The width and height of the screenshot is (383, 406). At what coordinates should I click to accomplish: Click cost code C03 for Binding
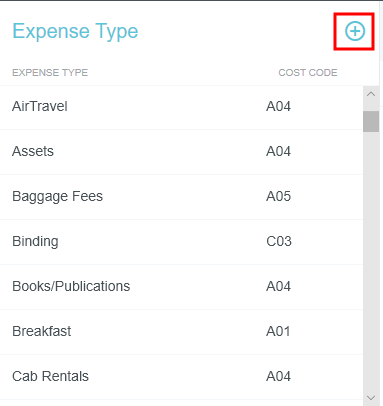pyautogui.click(x=279, y=241)
